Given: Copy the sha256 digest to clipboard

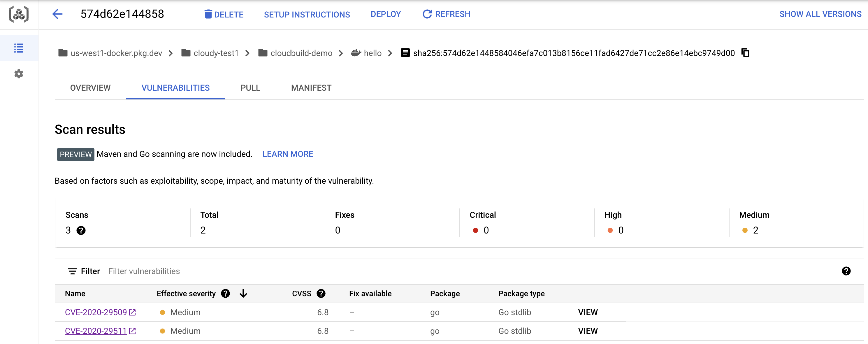Looking at the screenshot, I should click(x=745, y=53).
